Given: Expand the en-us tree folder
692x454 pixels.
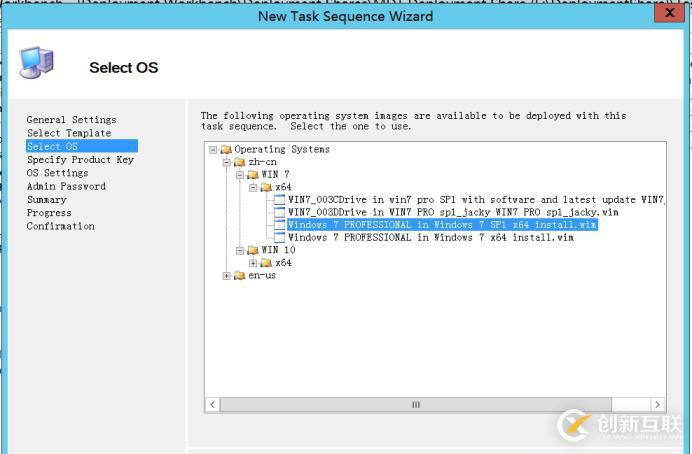Looking at the screenshot, I should 226,276.
